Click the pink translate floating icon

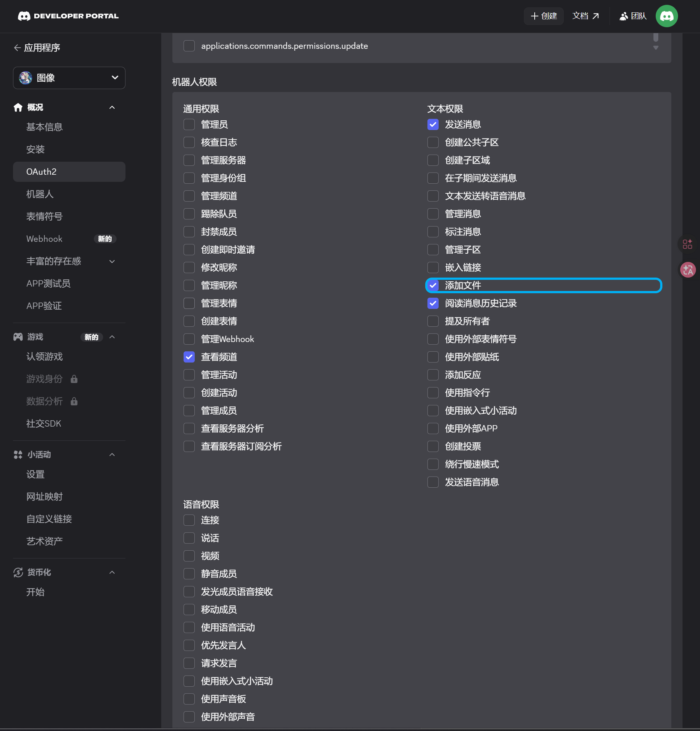[x=688, y=270]
